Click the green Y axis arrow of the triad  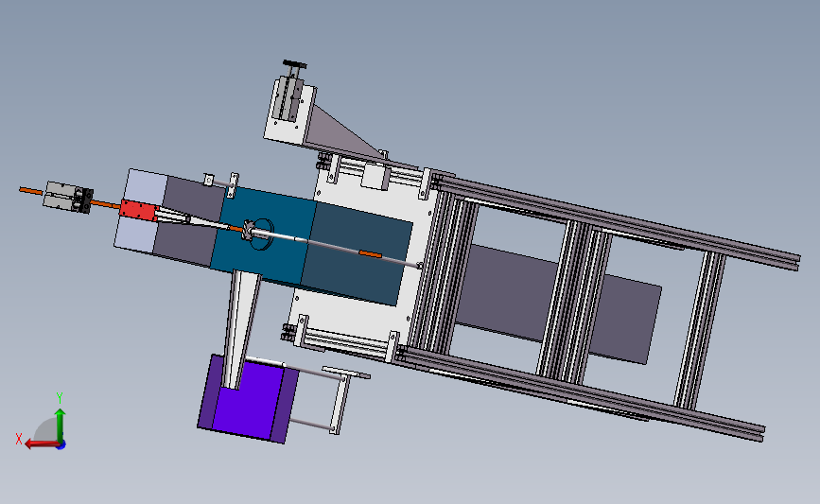(x=61, y=424)
